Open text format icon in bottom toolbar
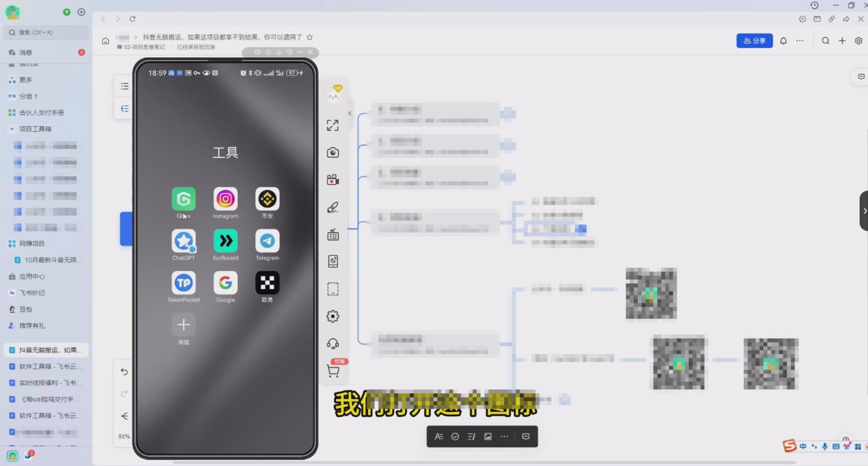This screenshot has width=868, height=466. click(x=439, y=437)
